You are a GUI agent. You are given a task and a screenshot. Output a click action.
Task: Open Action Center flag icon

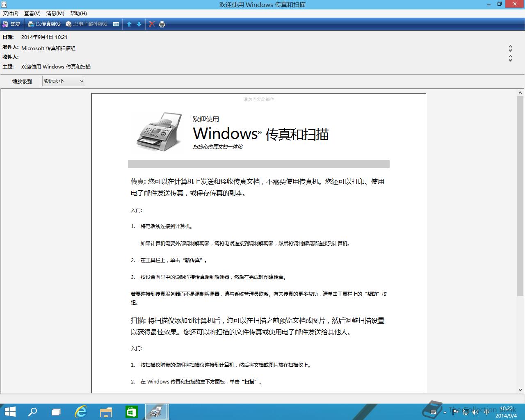click(x=455, y=412)
